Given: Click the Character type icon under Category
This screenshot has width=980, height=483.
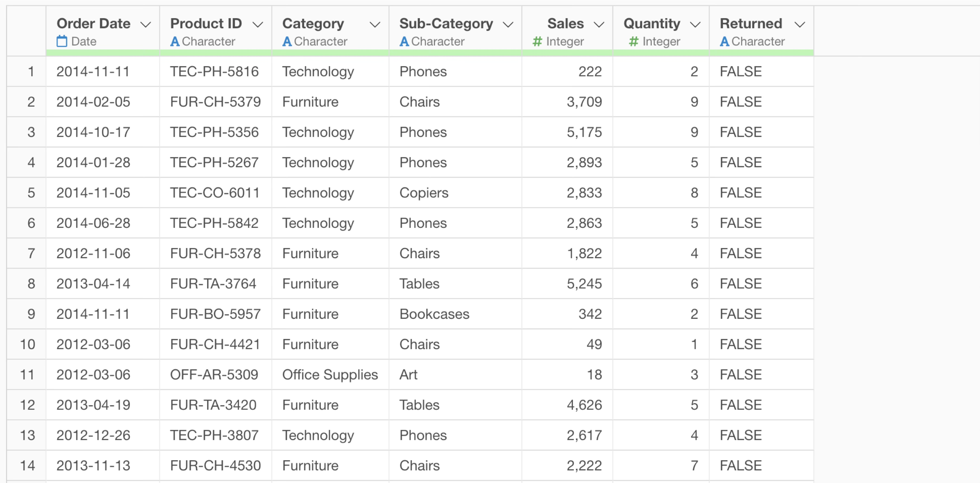Looking at the screenshot, I should (x=287, y=41).
